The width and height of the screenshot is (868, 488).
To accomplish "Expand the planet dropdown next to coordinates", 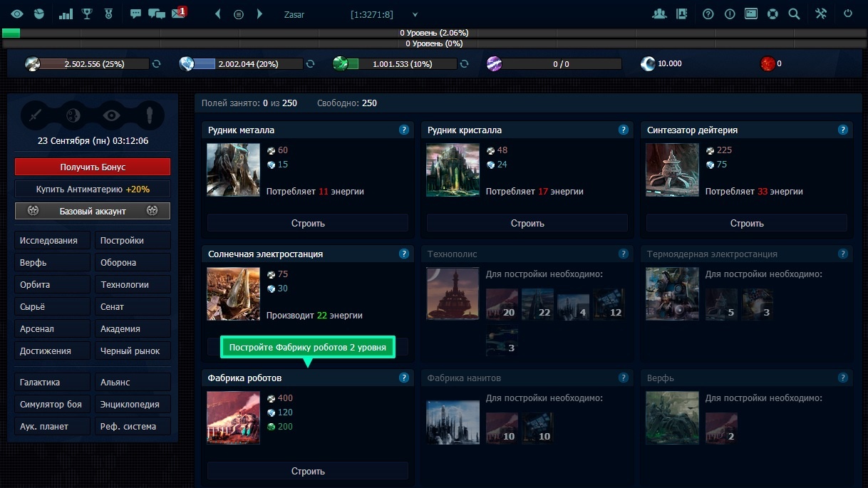I will coord(415,14).
